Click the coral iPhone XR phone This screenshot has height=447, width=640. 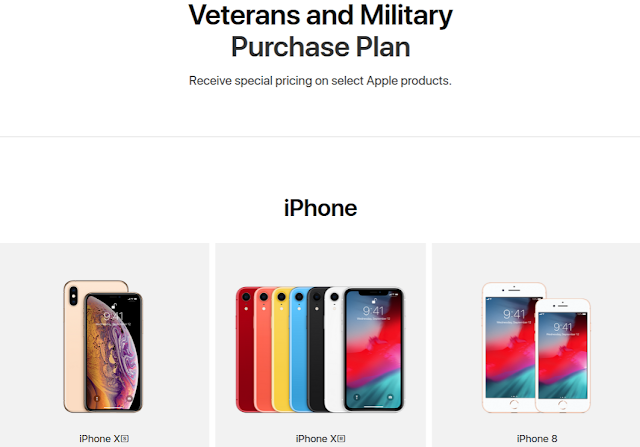(262, 349)
